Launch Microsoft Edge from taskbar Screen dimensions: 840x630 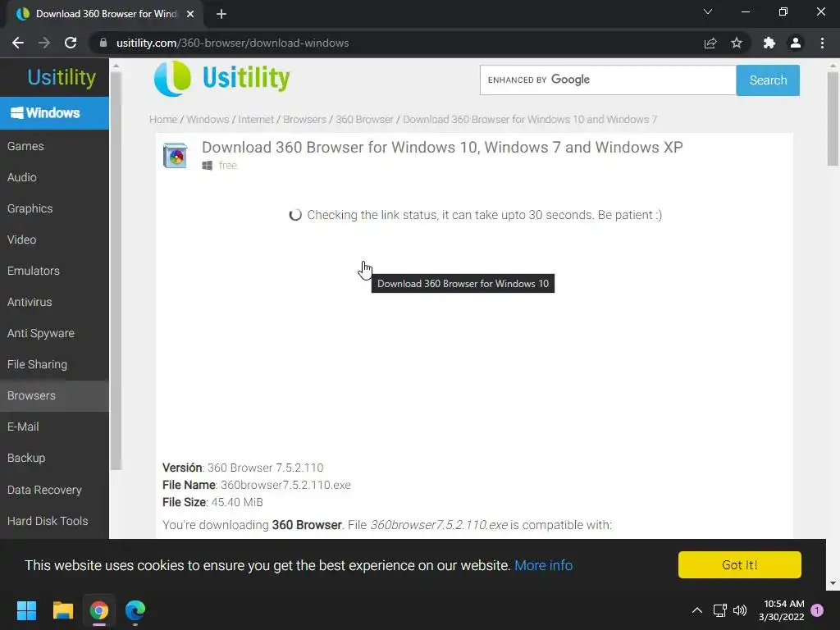(135, 610)
